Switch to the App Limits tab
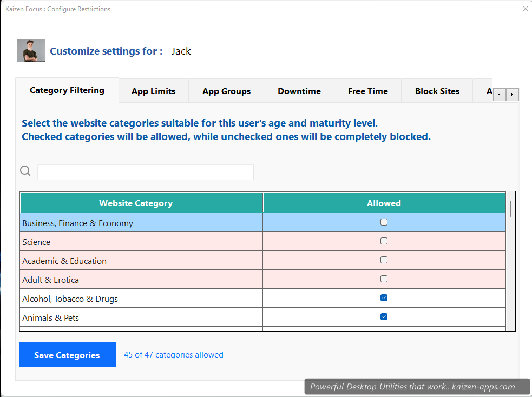The image size is (532, 397). pyautogui.click(x=153, y=91)
